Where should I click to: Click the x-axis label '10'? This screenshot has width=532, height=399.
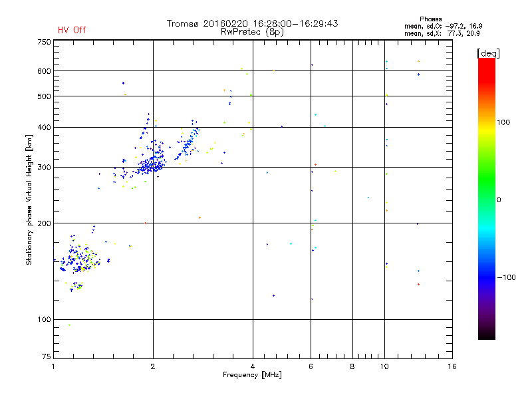coord(384,366)
